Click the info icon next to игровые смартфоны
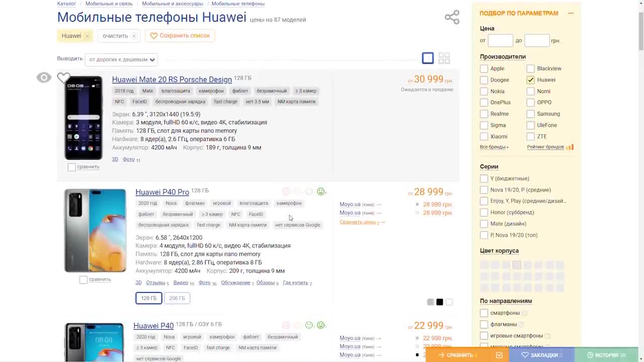The width and height of the screenshot is (644, 362). [x=547, y=336]
